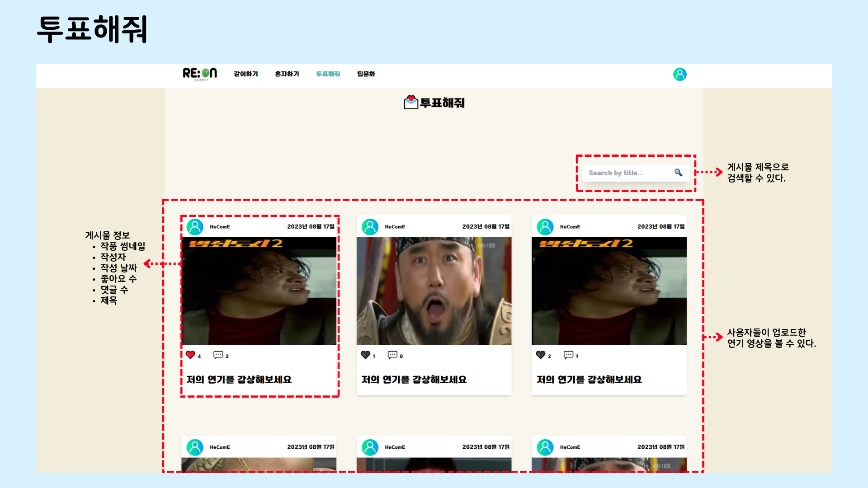Toggle heart on third post card

click(x=540, y=355)
